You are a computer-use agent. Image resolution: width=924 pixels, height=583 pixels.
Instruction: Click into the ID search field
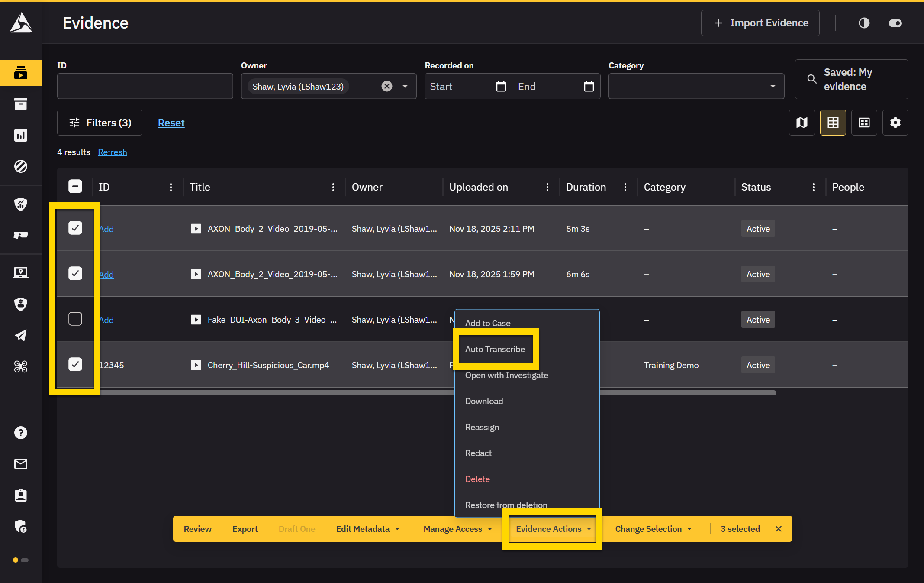click(x=145, y=86)
